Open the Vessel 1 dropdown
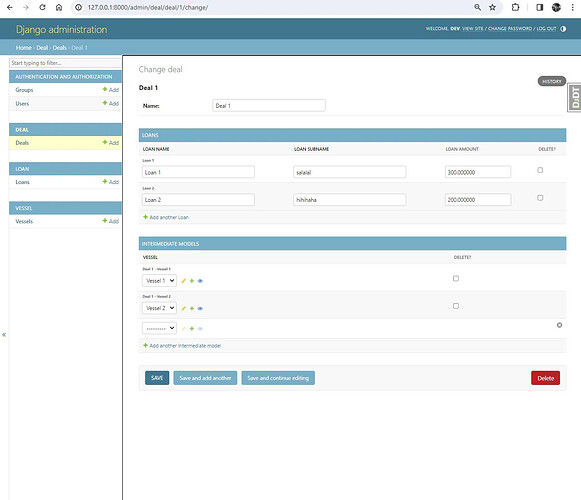 pos(159,281)
